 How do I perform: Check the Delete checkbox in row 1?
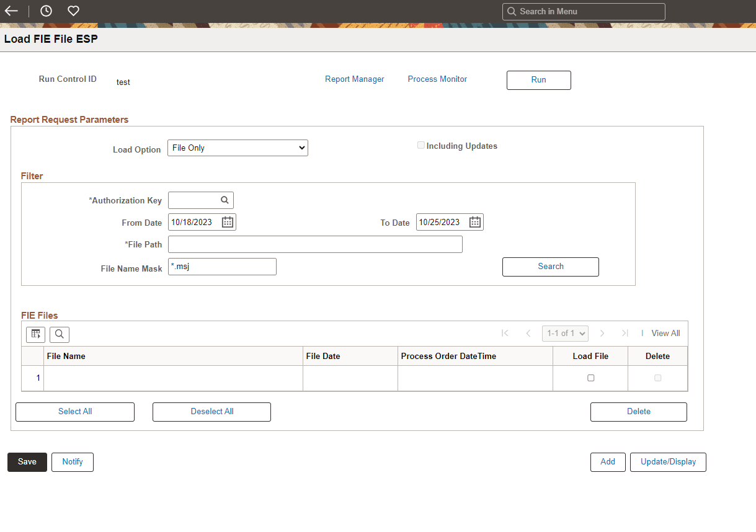point(657,377)
